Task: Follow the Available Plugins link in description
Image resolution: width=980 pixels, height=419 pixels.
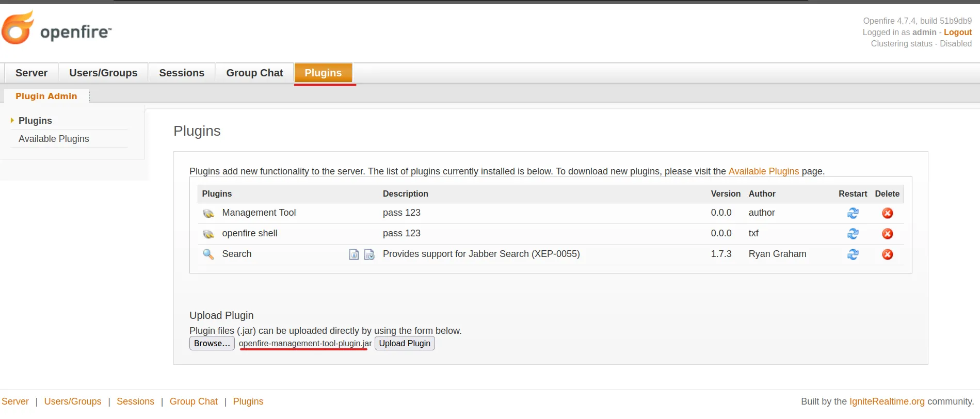Action: pyautogui.click(x=763, y=171)
